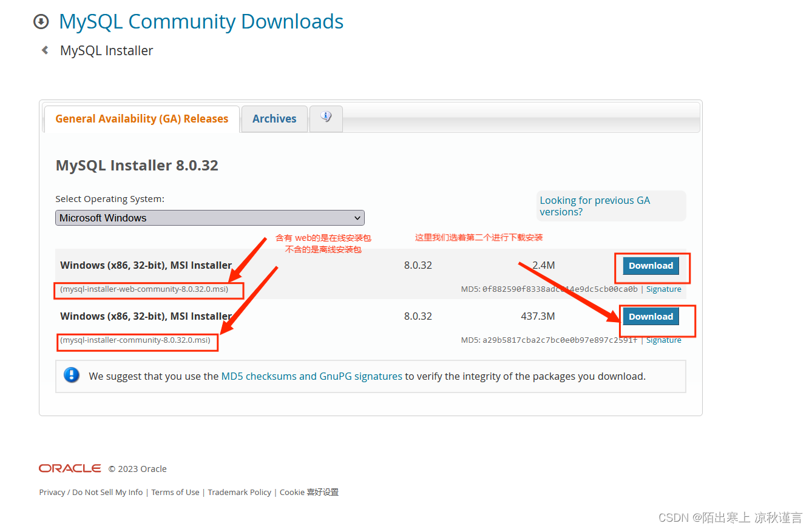Switch to General Availability (GA) Releases tab
Viewport: 812px width, 529px height.
pos(142,118)
